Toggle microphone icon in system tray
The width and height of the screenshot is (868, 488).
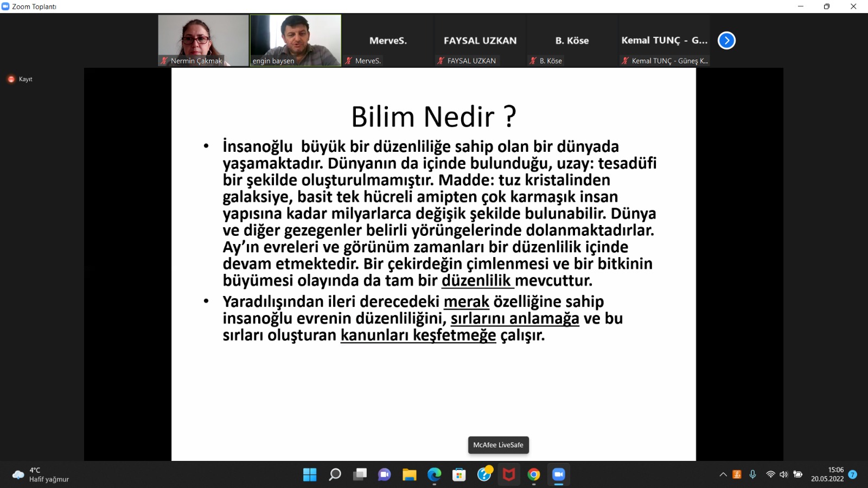pyautogui.click(x=752, y=474)
